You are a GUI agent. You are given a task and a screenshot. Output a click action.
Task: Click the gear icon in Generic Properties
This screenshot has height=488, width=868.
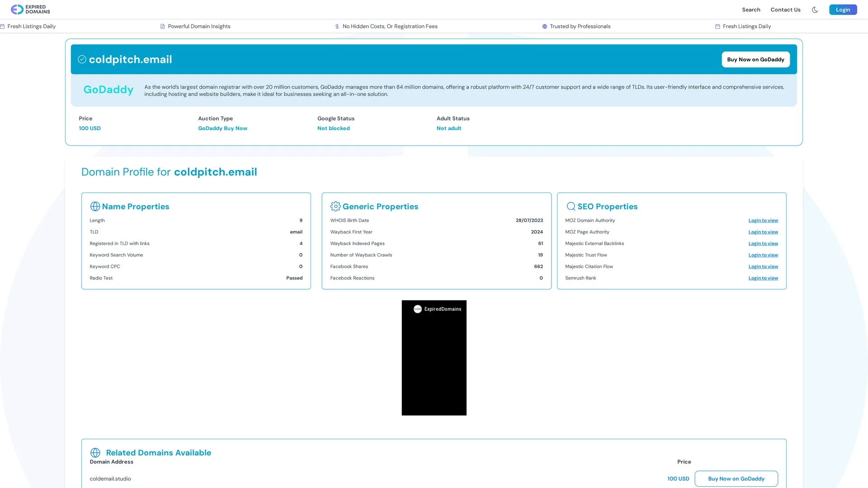[x=335, y=206]
